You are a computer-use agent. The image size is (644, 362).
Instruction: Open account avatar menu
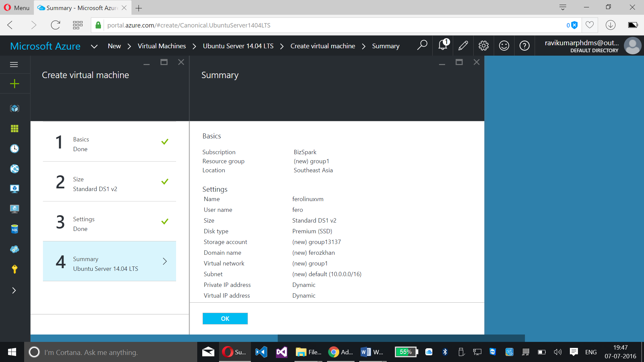coord(633,46)
